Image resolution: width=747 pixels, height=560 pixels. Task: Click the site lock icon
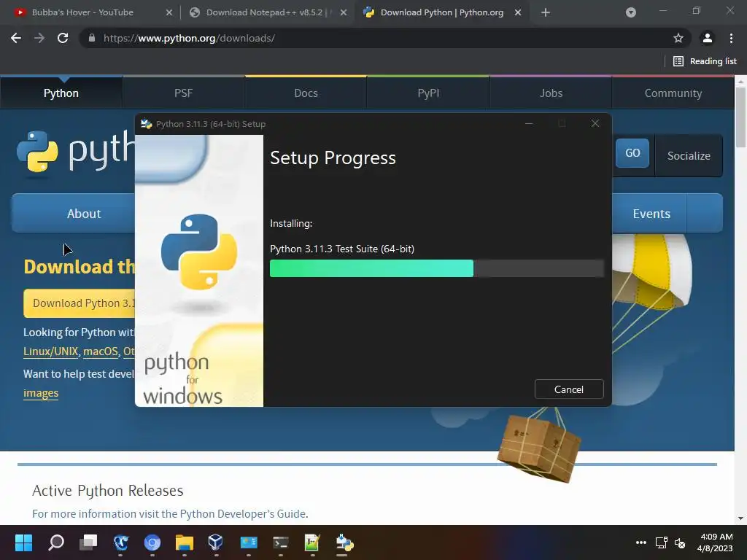point(91,38)
